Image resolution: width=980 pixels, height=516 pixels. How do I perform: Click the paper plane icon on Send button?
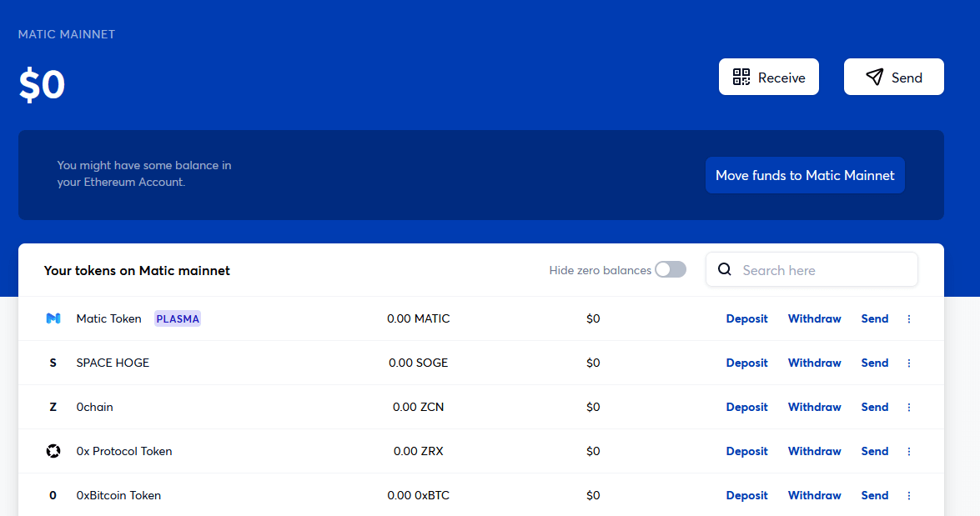pyautogui.click(x=875, y=77)
